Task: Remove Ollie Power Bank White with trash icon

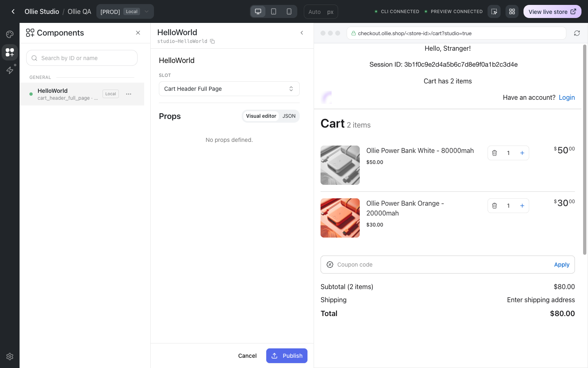Action: (494, 153)
